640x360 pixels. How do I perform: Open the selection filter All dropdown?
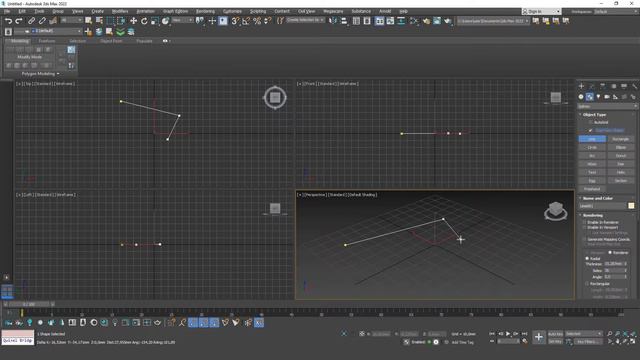(x=71, y=20)
